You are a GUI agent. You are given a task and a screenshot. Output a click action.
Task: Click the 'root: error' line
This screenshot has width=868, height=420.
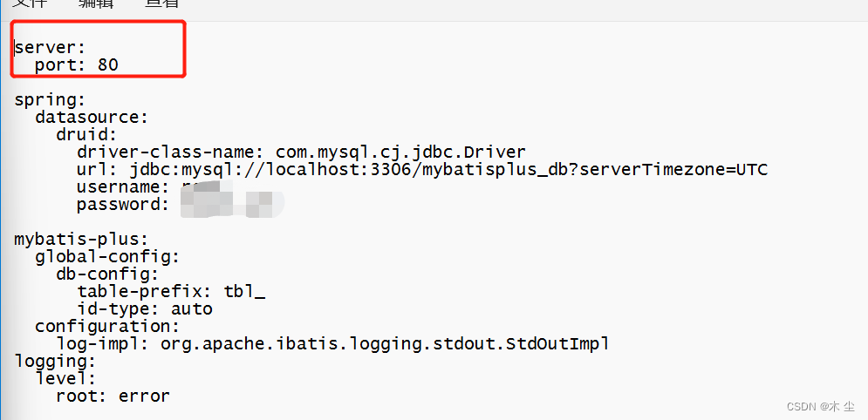tap(113, 396)
